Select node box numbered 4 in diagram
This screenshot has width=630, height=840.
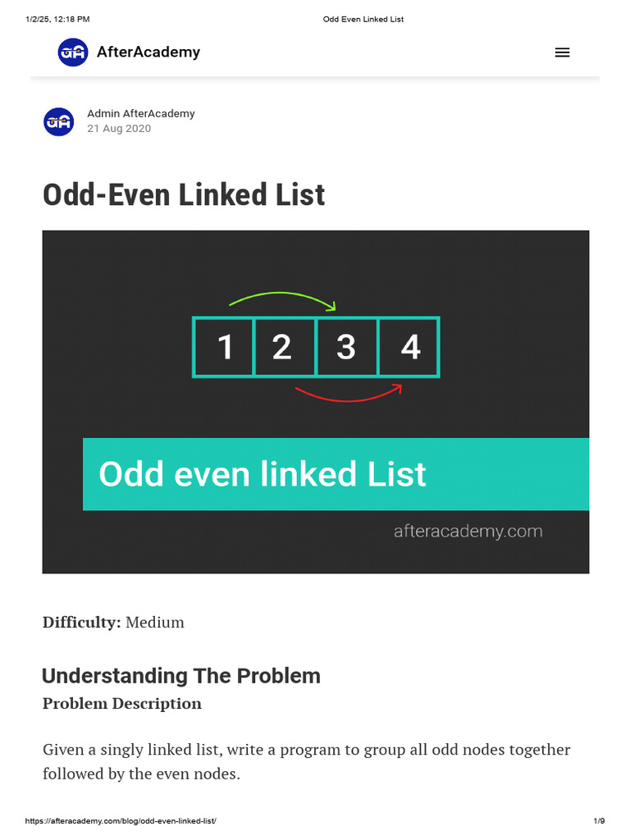pyautogui.click(x=409, y=347)
